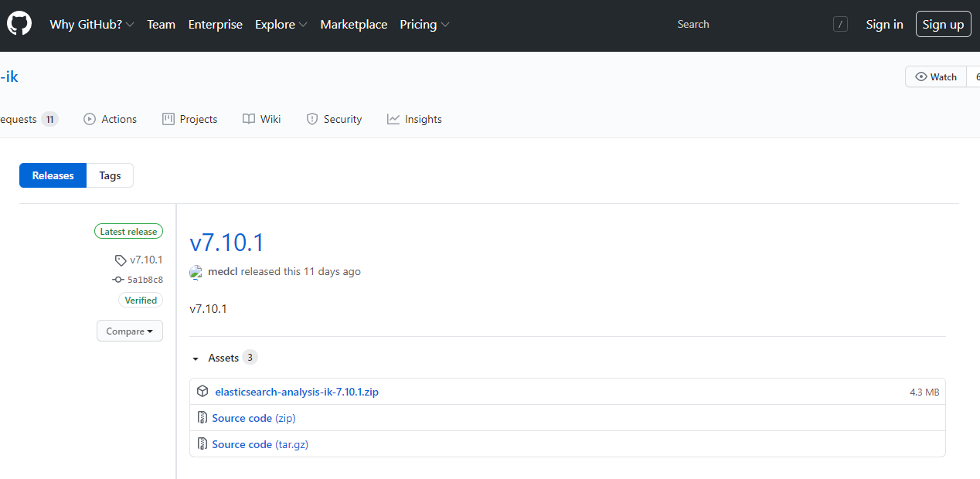This screenshot has width=980, height=479.
Task: Click the v7.10.1 tag link in sidebar
Action: click(146, 260)
